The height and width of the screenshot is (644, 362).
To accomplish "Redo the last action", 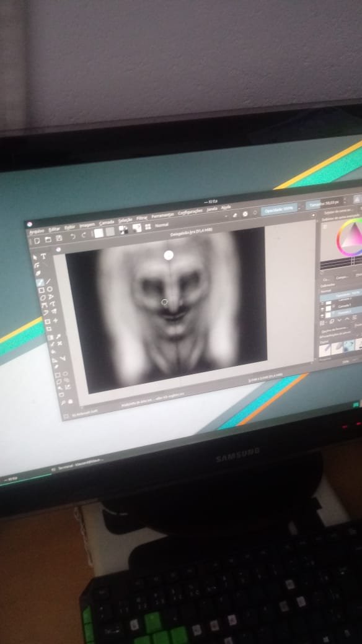I will [x=84, y=235].
